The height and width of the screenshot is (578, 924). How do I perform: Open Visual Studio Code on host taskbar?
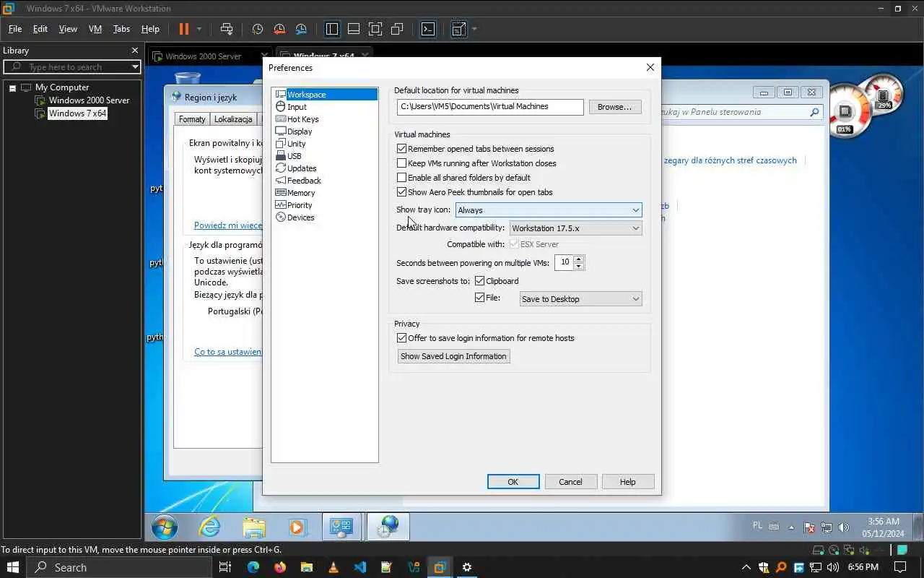[x=359, y=567]
